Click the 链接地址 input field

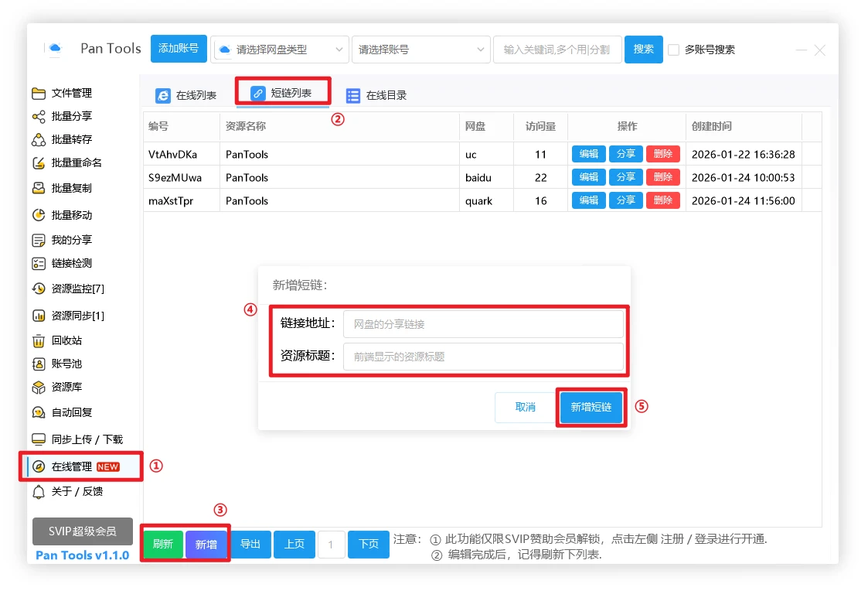coord(482,324)
